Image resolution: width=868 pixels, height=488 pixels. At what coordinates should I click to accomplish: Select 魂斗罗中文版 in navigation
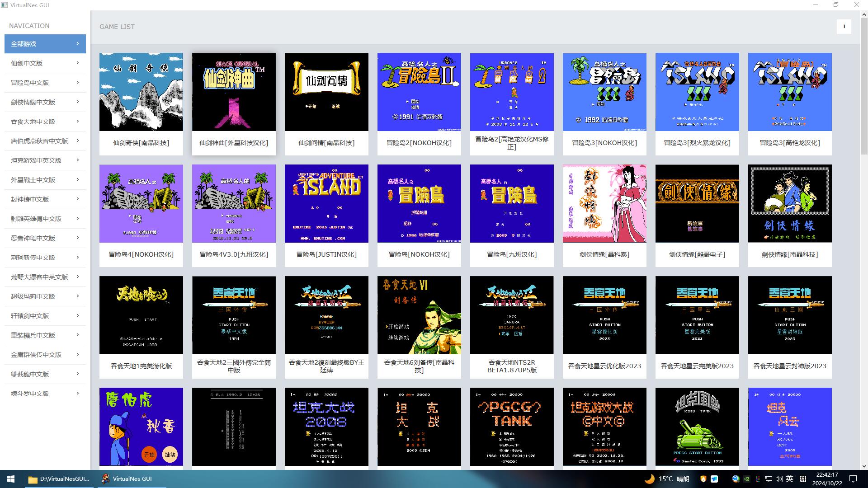coord(45,394)
